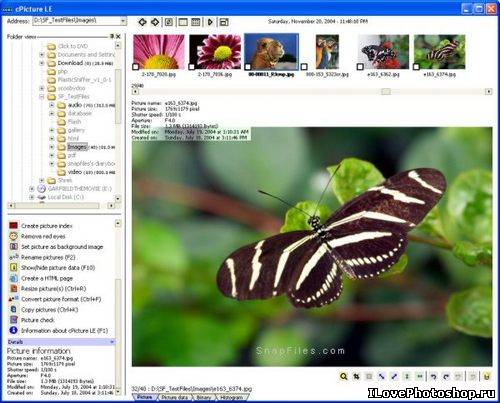The width and height of the screenshot is (500, 403).
Task: Expand the audio folder node
Action: pos(52,105)
